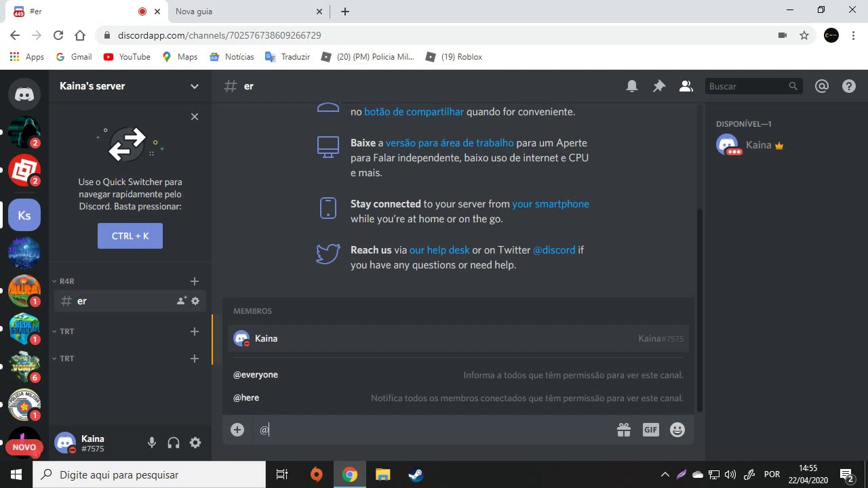Click the notification bell icon
Viewport: 868px width, 488px height.
pos(632,86)
